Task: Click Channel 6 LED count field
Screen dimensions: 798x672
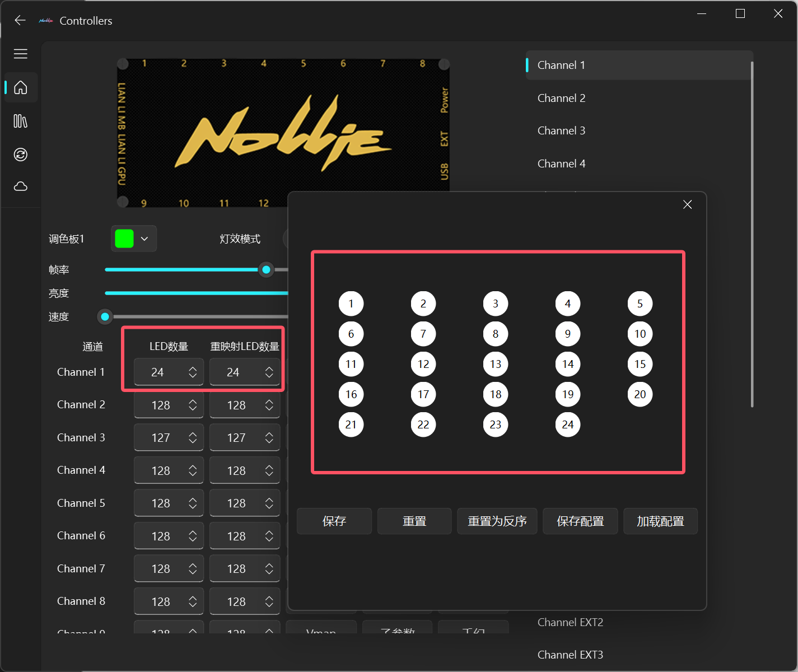Action: click(169, 536)
